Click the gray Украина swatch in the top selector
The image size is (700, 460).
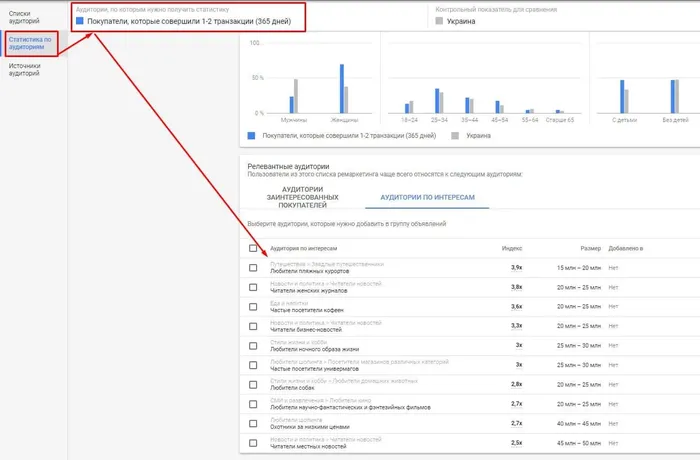coord(439,21)
